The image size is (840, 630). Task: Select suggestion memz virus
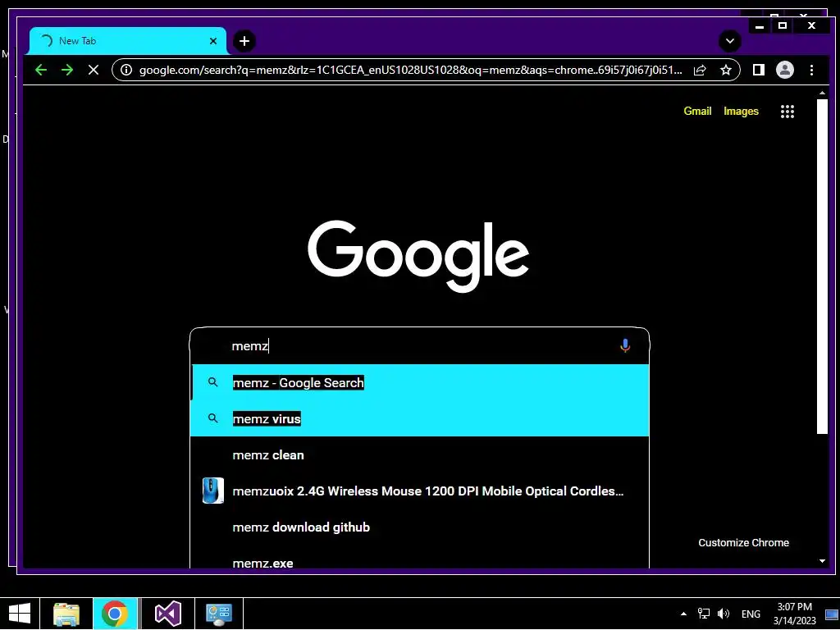click(419, 418)
